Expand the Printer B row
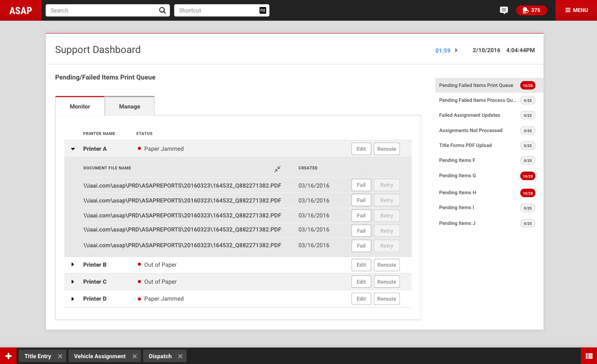This screenshot has height=364, width=597. tap(73, 265)
